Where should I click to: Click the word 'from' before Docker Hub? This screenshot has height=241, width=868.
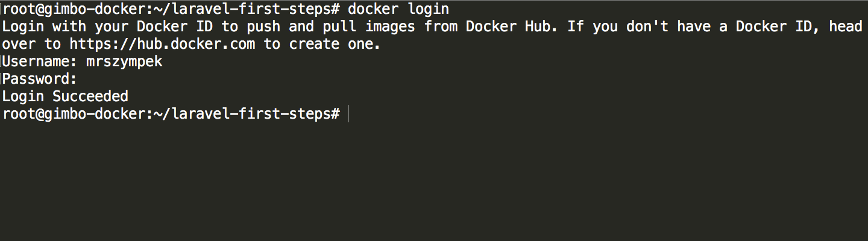pos(441,27)
